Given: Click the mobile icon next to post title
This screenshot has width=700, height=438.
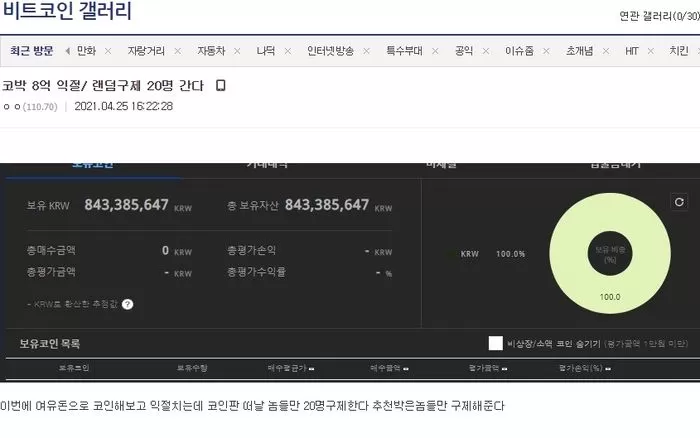Looking at the screenshot, I should [221, 85].
